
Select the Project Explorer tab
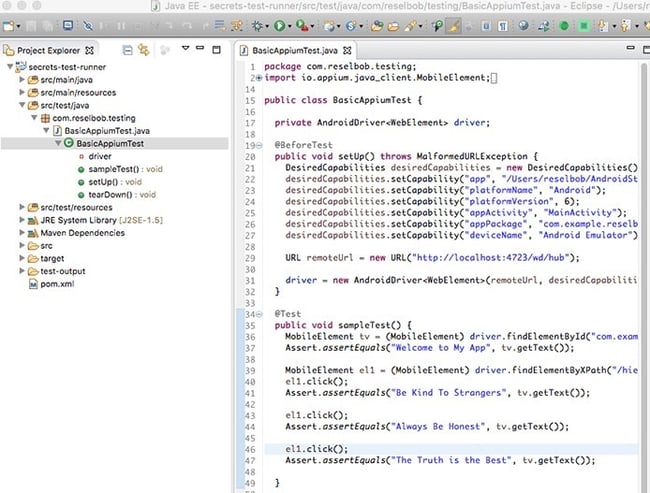[49, 51]
